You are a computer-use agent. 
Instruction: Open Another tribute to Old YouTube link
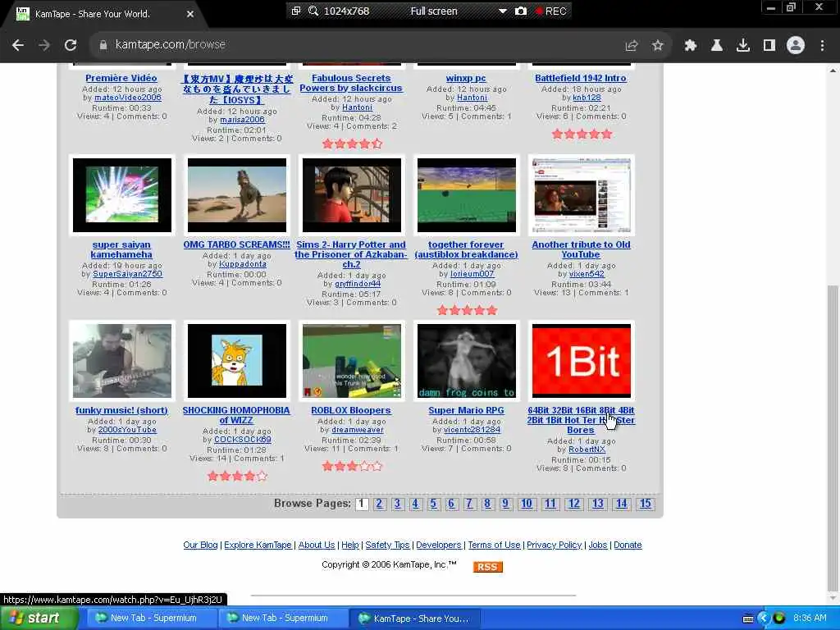point(581,249)
